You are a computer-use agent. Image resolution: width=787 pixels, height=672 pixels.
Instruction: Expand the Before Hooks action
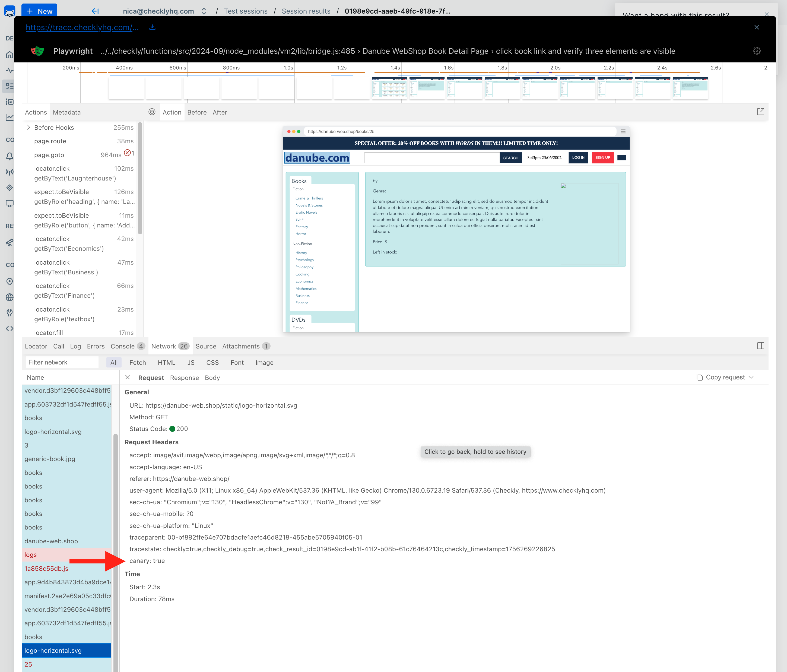click(28, 127)
